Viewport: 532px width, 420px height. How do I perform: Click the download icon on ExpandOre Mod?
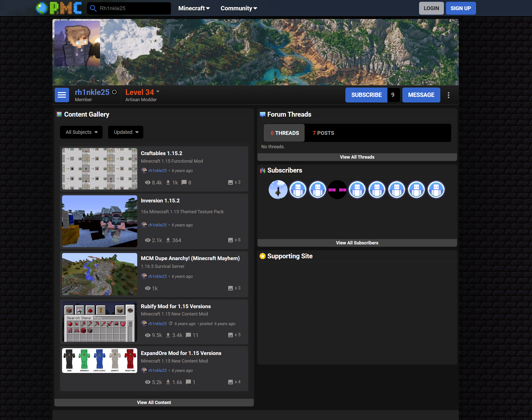pos(168,382)
